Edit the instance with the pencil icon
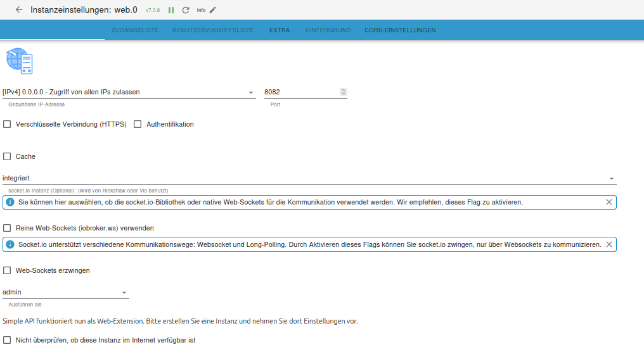 point(213,10)
